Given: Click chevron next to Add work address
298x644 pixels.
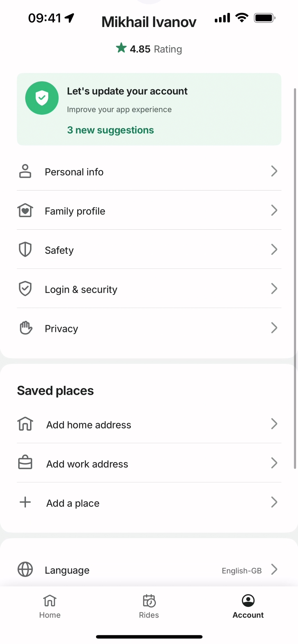Looking at the screenshot, I should [x=274, y=463].
